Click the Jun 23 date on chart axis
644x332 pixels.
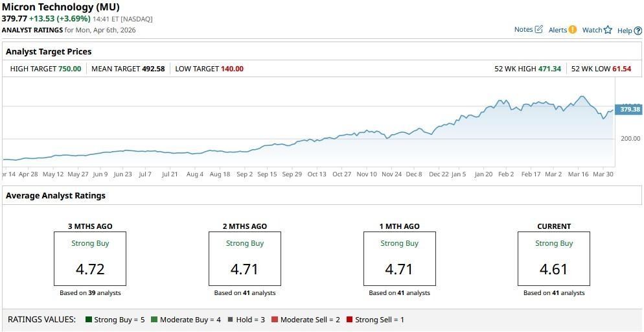123,174
